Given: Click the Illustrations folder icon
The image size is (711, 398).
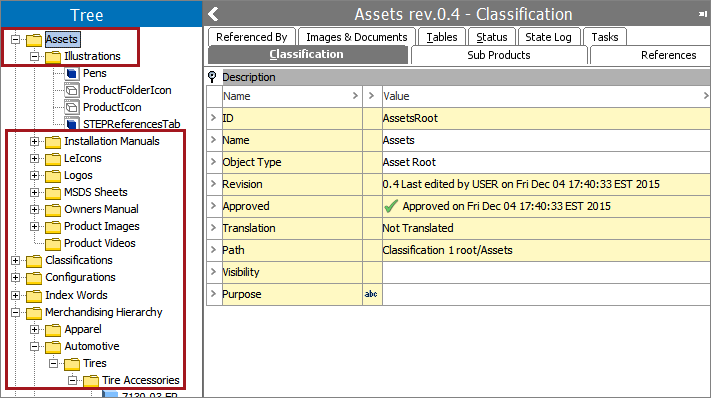Looking at the screenshot, I should (53, 57).
